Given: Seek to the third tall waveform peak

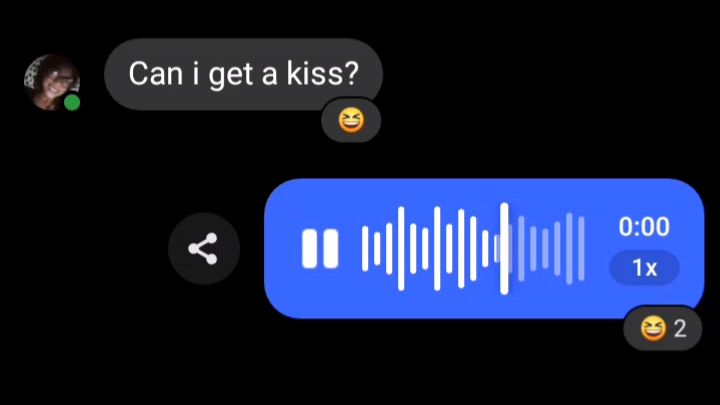Looking at the screenshot, I should [x=461, y=248].
